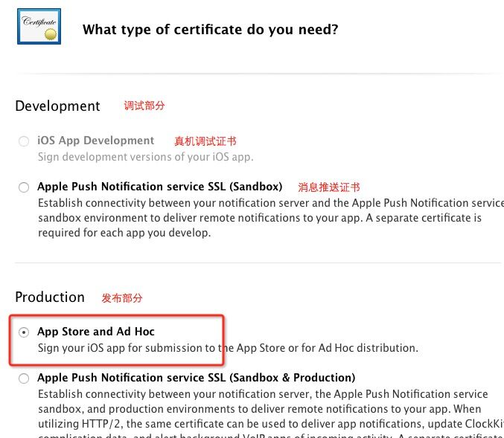Click "required for each app you develop." line

coord(124,233)
